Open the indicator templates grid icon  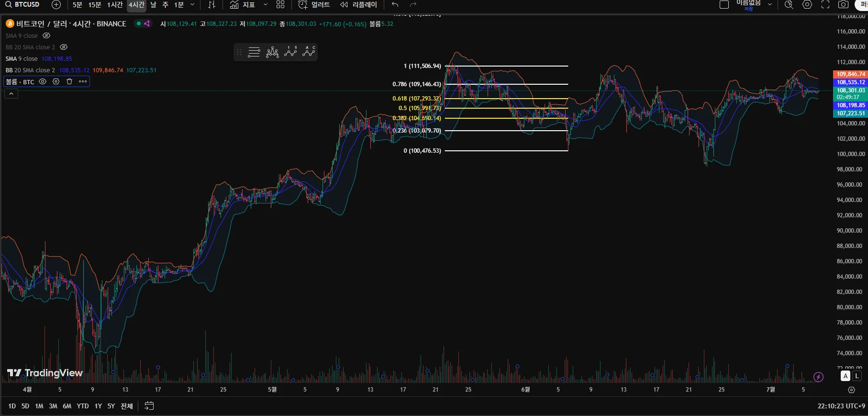(280, 5)
